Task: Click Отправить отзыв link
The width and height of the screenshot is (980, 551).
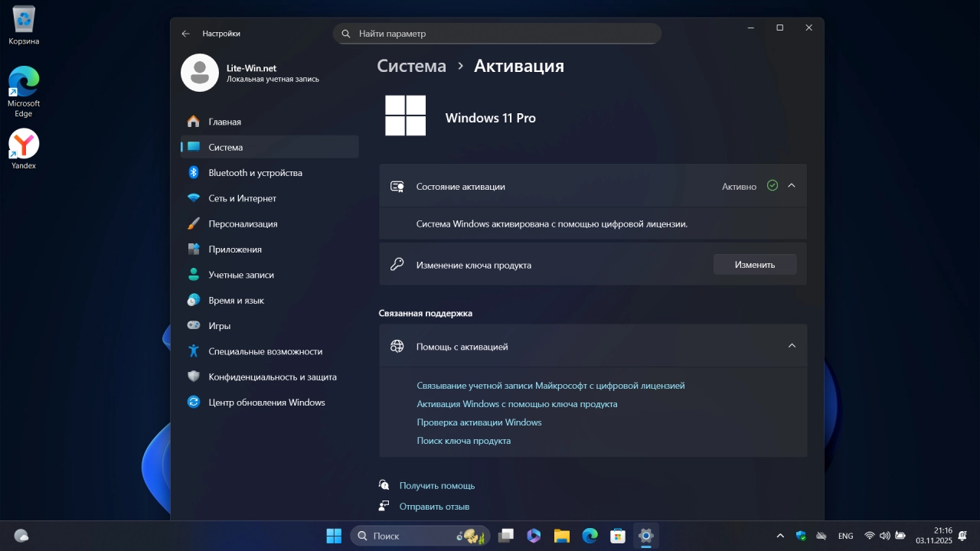Action: click(434, 506)
